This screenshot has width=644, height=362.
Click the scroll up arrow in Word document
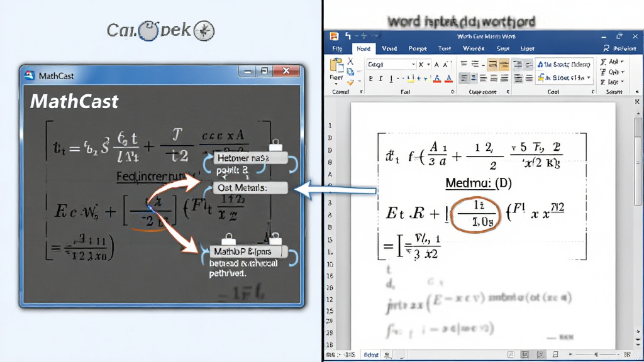click(638, 112)
